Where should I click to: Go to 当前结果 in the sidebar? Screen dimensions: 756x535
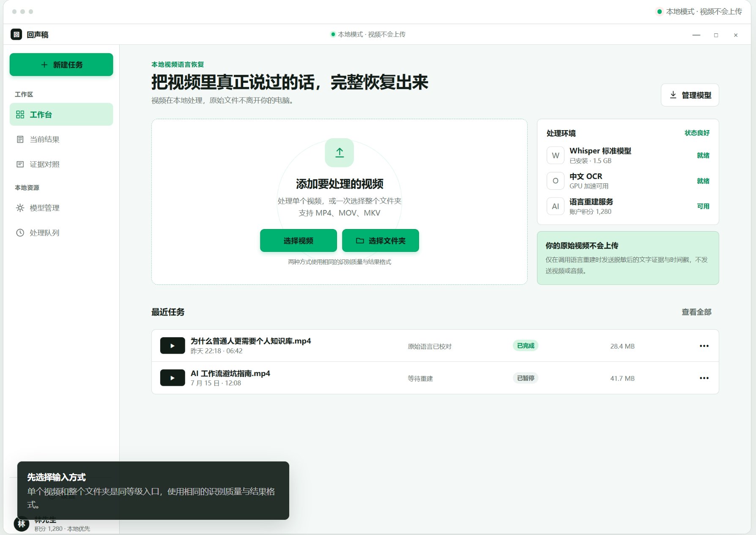coord(61,139)
